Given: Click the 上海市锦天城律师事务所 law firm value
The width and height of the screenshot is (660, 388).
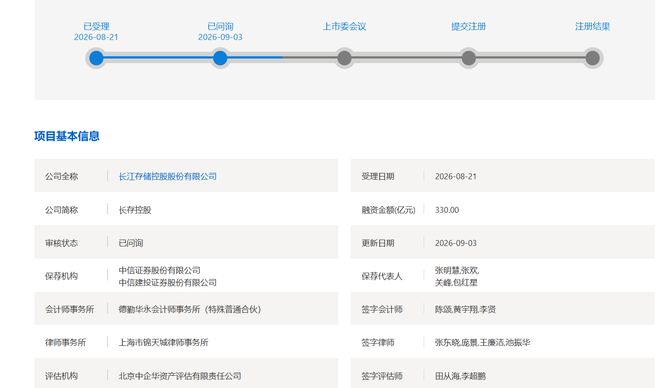Looking at the screenshot, I should (x=163, y=342).
